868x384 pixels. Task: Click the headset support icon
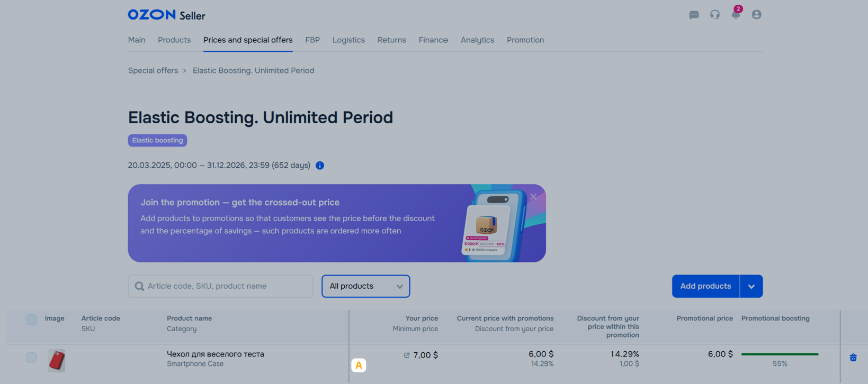(x=715, y=15)
